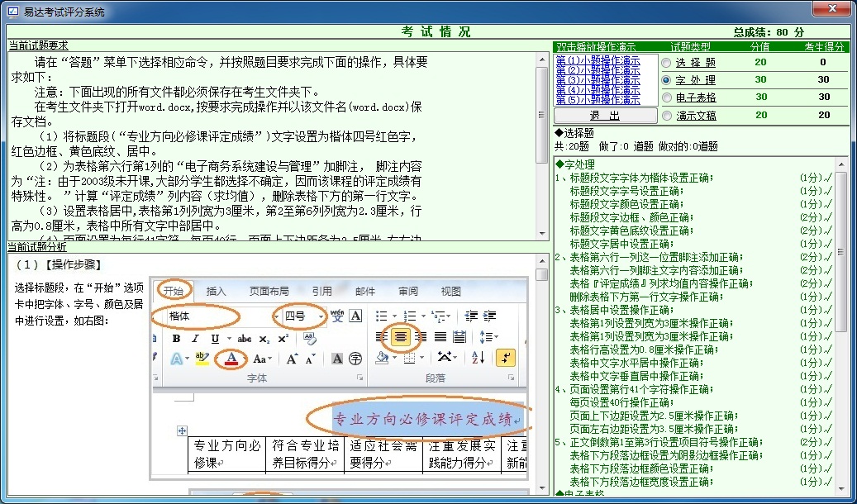Click the Bold icon in the ribbon

tap(176, 339)
